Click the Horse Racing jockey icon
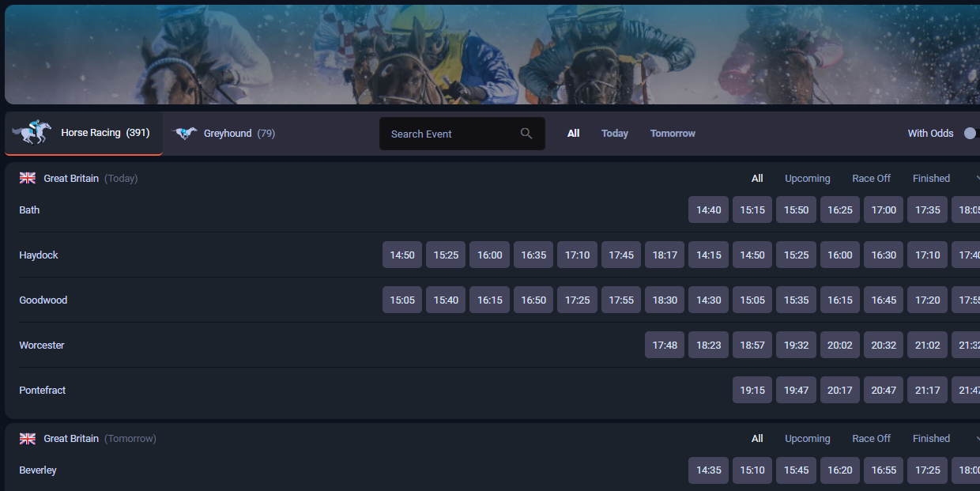The image size is (980, 491). [32, 132]
